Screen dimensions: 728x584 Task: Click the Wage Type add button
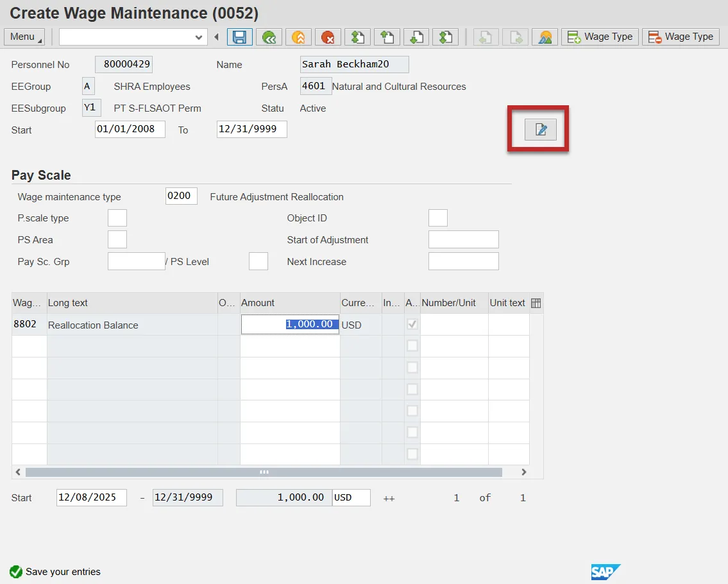(600, 37)
